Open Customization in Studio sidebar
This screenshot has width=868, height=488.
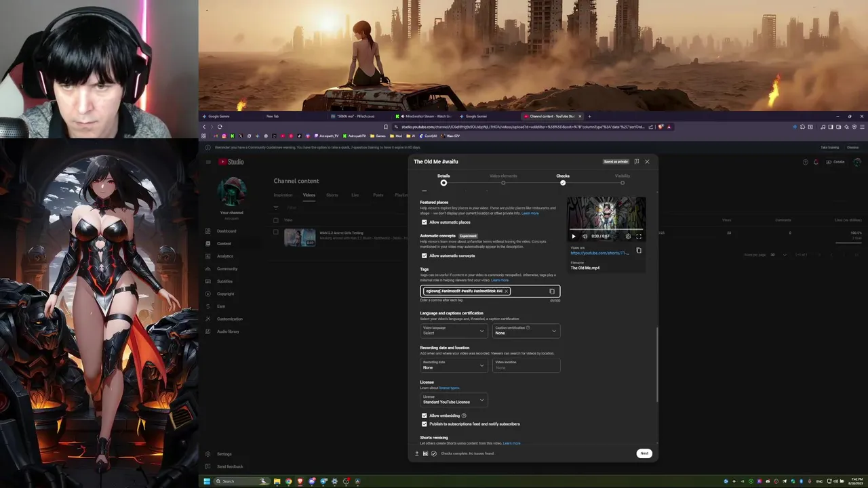[229, 319]
